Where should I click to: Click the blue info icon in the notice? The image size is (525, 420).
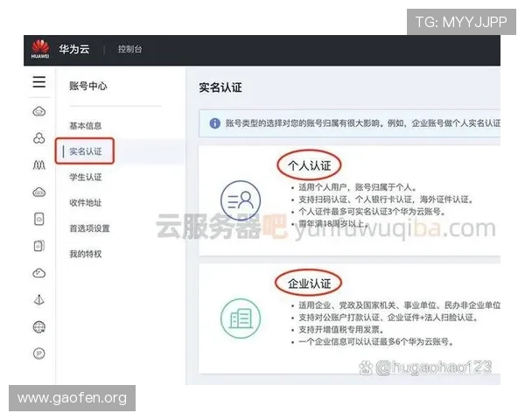coord(214,123)
